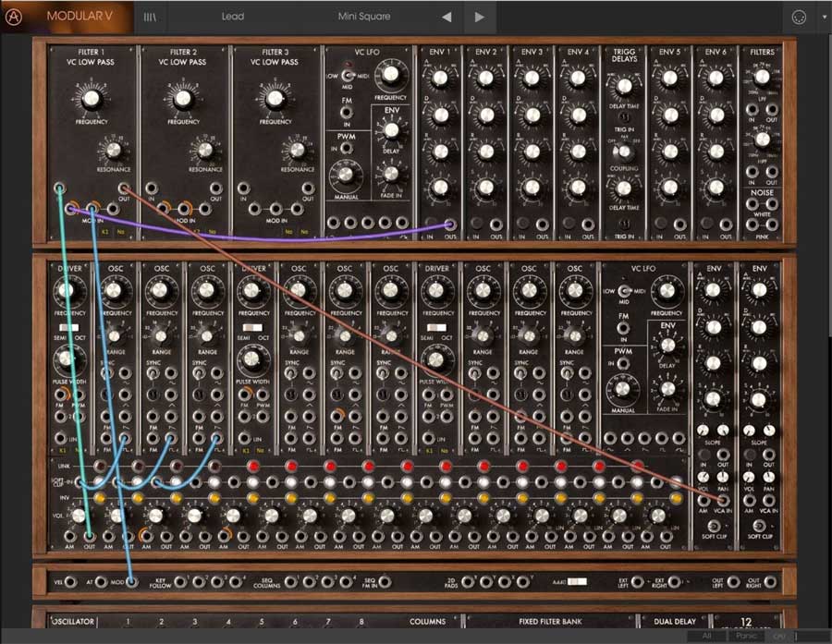Image resolution: width=832 pixels, height=644 pixels.
Task: Toggle SOFT CLIP switch on first lower ENV
Action: point(714,526)
